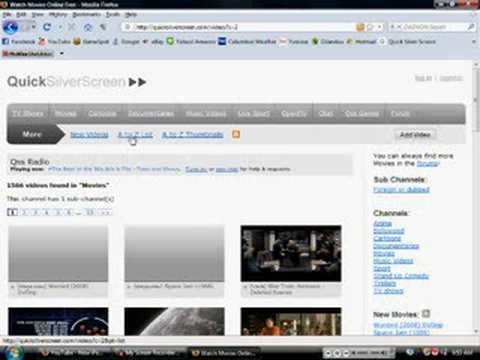Image resolution: width=480 pixels, height=360 pixels.
Task: Open the Wanted (2008) link under New Movies
Action: pyautogui.click(x=408, y=325)
